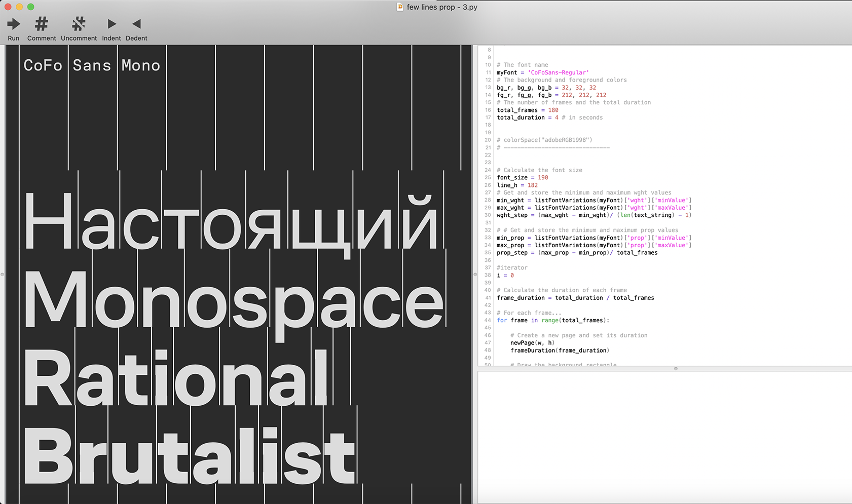852x504 pixels.
Task: Indent selected code with the Indent triangle
Action: [112, 24]
